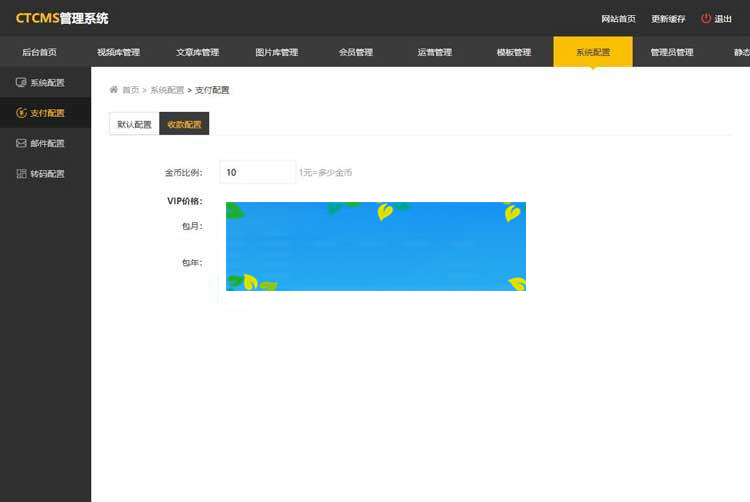
Task: Focus the 金币比例 input field
Action: pyautogui.click(x=257, y=172)
